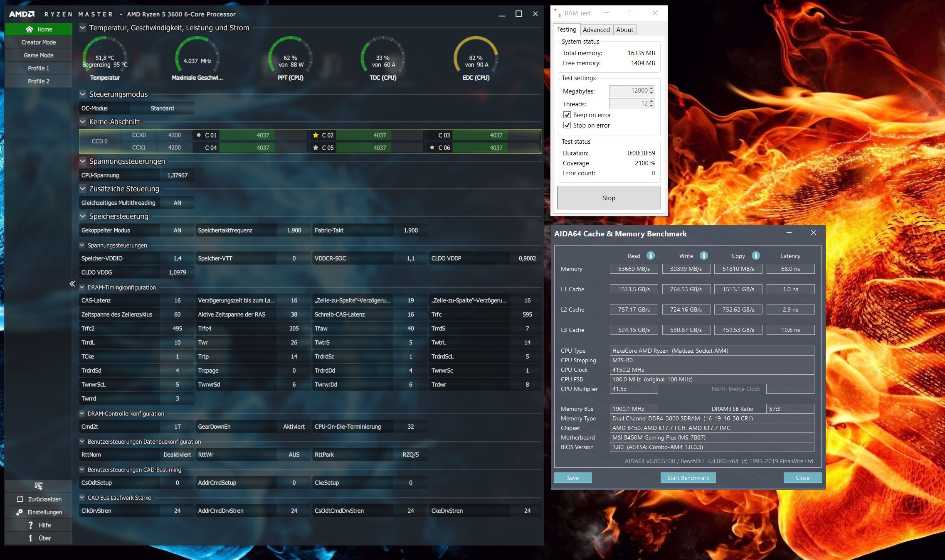Collapse the DRAM-Timingkonfiguration section
The height and width of the screenshot is (560, 945).
[82, 287]
